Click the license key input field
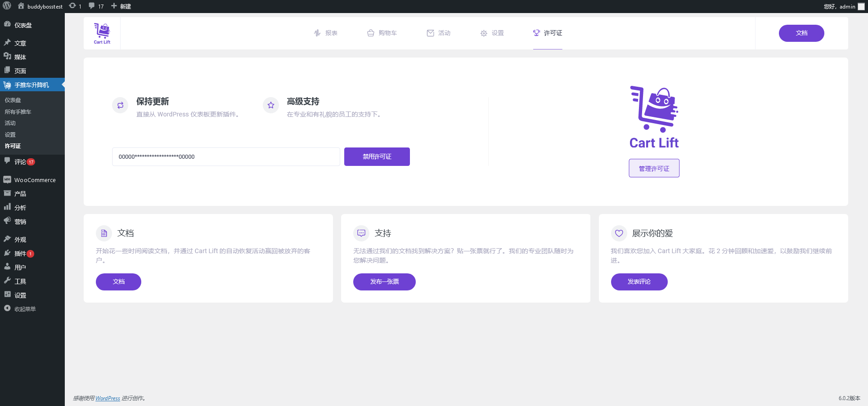The width and height of the screenshot is (868, 406). 226,156
